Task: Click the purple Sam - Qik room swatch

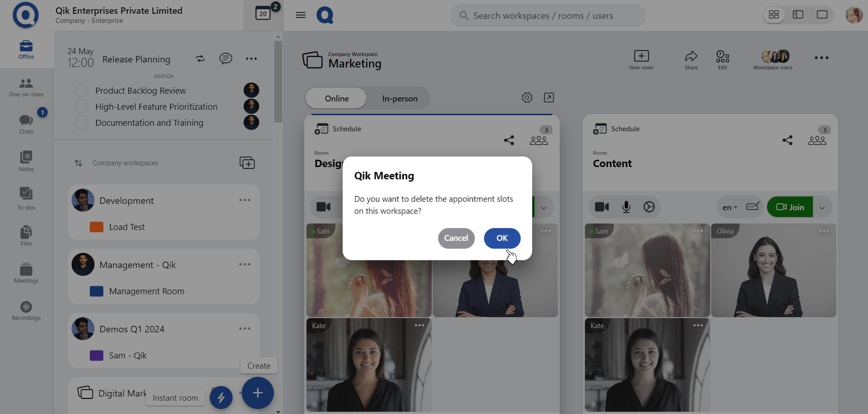Action: 96,356
